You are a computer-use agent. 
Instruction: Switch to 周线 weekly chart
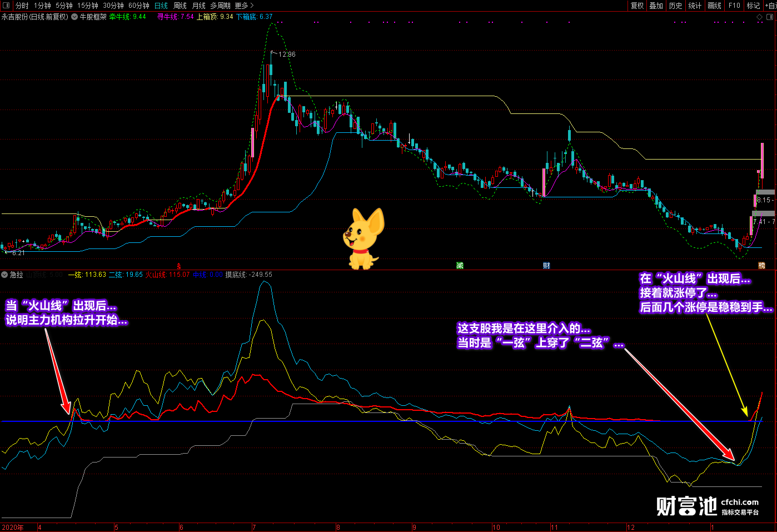180,6
